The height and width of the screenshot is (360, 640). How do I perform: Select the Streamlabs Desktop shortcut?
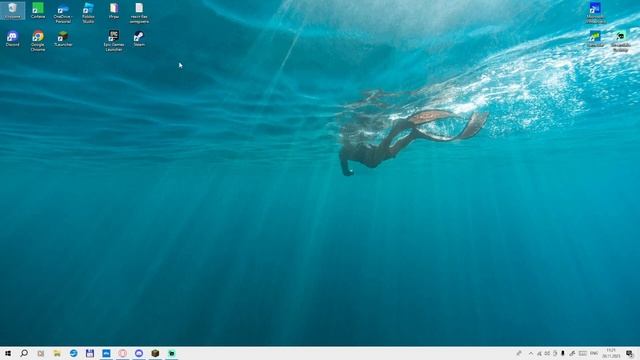pyautogui.click(x=620, y=41)
